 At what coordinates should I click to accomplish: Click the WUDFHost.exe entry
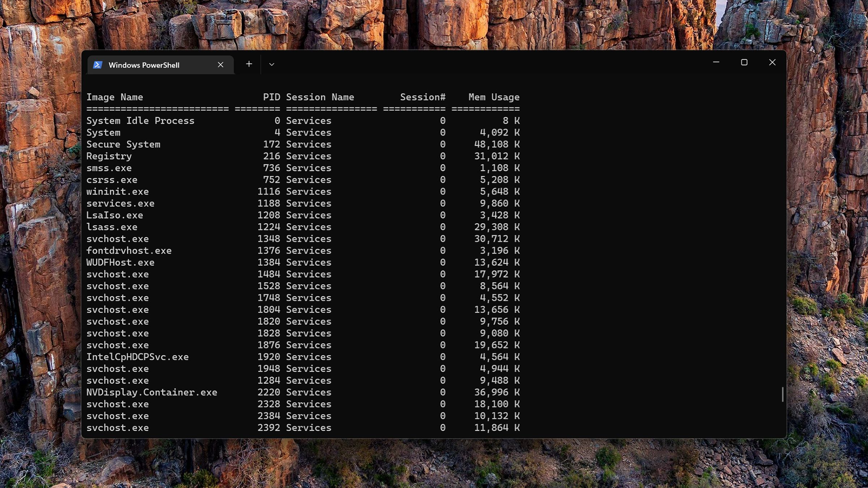pos(120,262)
